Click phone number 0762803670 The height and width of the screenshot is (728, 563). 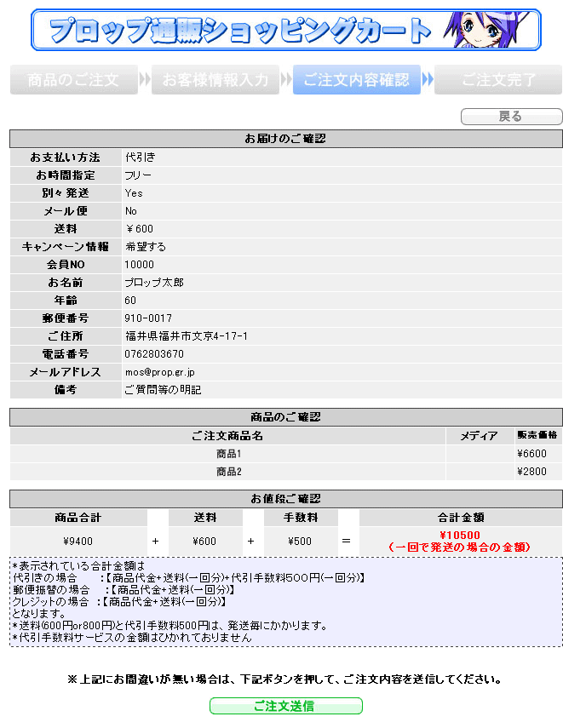(154, 354)
